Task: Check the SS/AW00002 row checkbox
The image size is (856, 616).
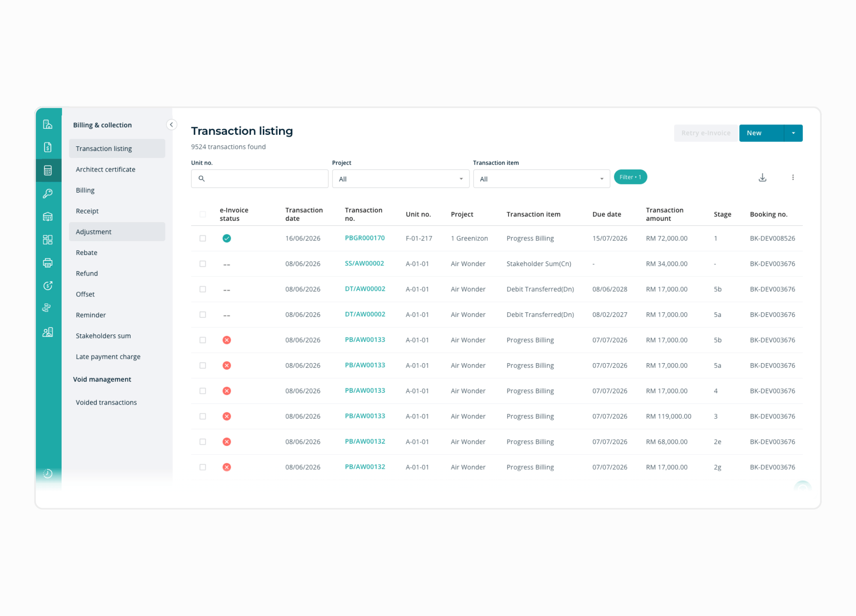Action: (203, 264)
